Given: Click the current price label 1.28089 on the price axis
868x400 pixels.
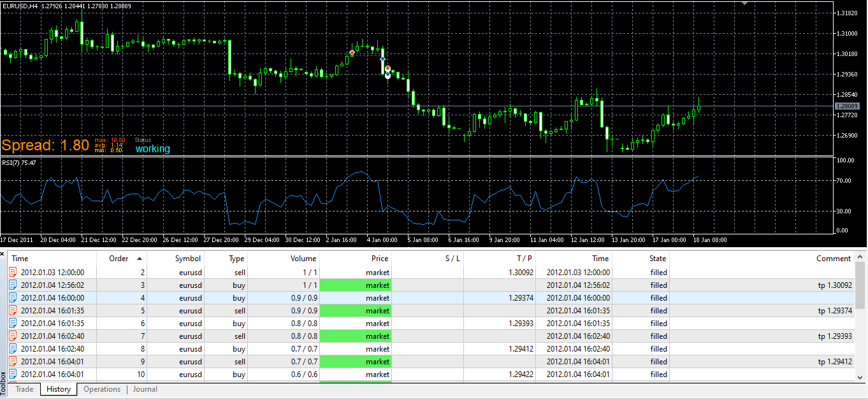Looking at the screenshot, I should click(848, 106).
